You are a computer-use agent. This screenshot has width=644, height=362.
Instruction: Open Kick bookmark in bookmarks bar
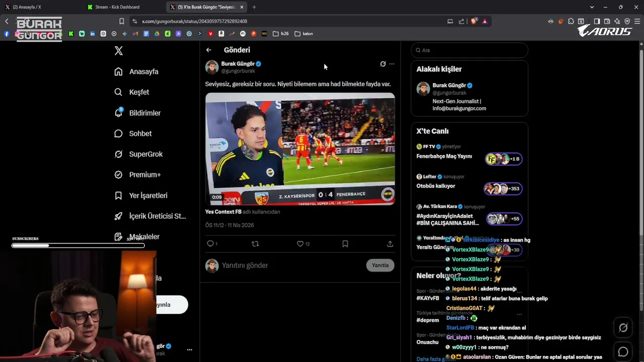pos(71,34)
